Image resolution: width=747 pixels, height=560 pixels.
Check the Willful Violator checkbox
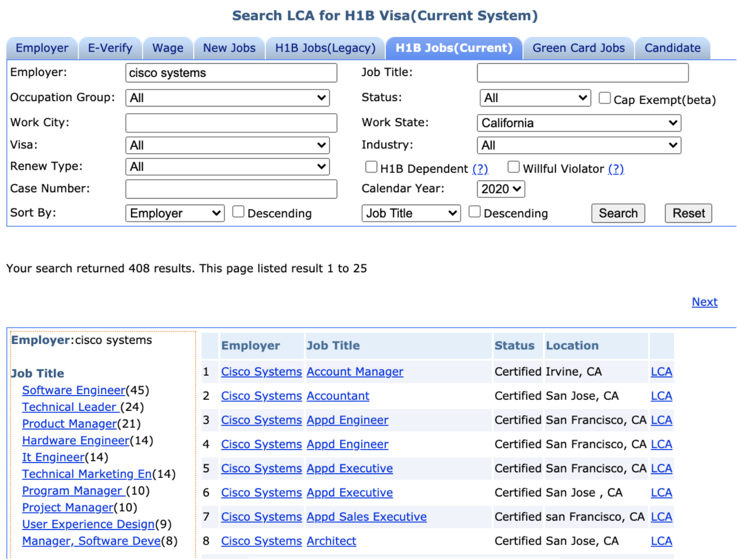513,167
